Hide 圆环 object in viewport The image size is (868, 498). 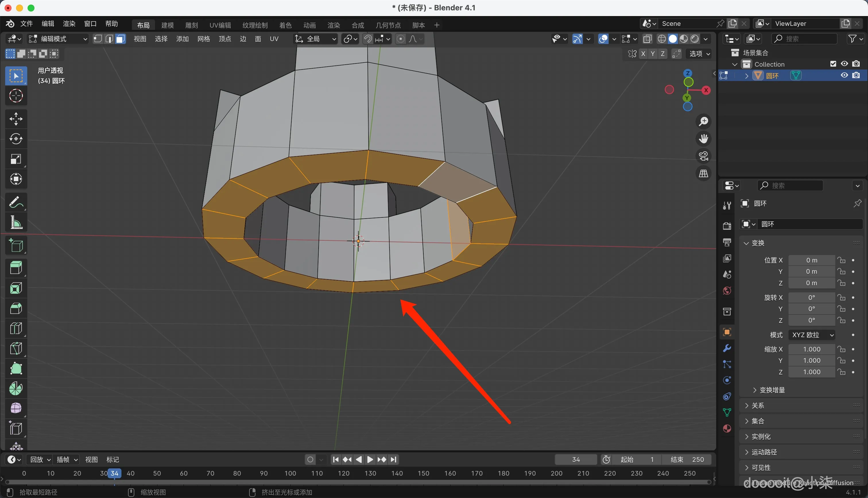coord(844,75)
